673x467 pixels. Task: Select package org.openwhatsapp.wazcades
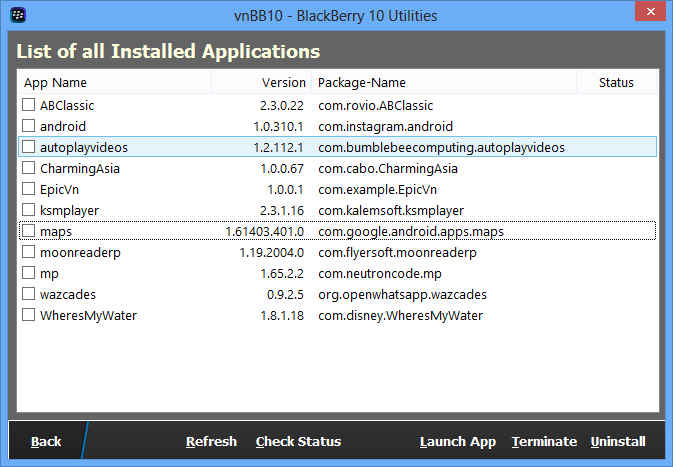[403, 295]
